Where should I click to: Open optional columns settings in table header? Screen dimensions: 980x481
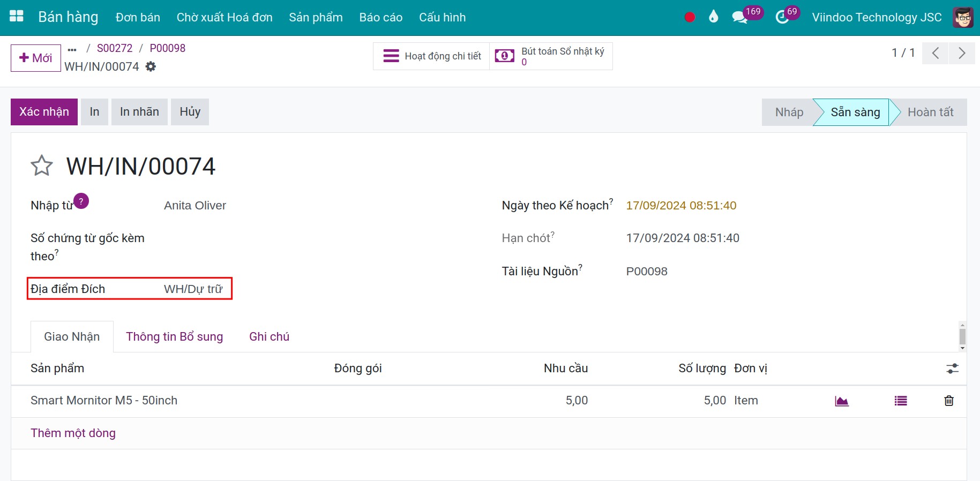click(952, 369)
